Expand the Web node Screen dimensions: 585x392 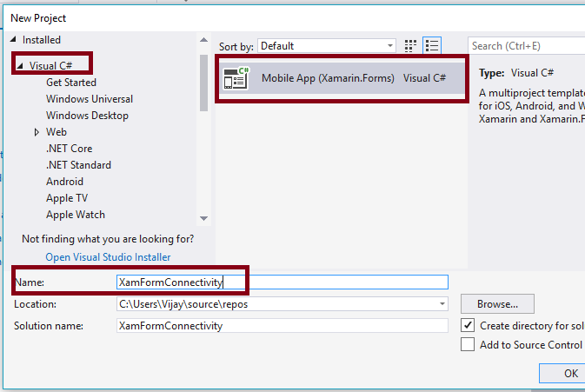click(x=37, y=132)
